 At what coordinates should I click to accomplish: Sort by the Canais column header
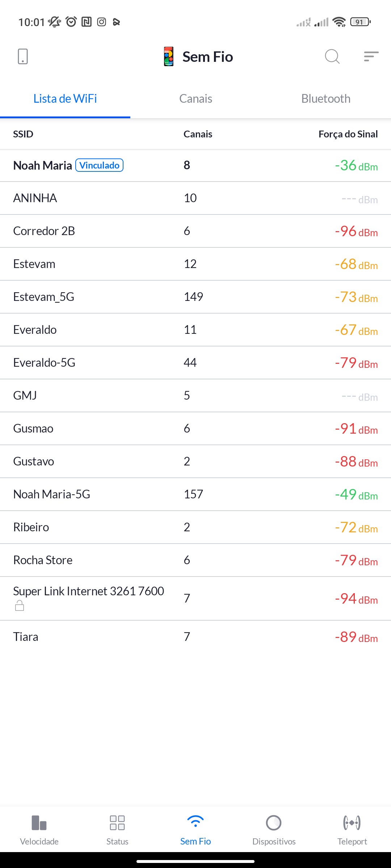198,134
